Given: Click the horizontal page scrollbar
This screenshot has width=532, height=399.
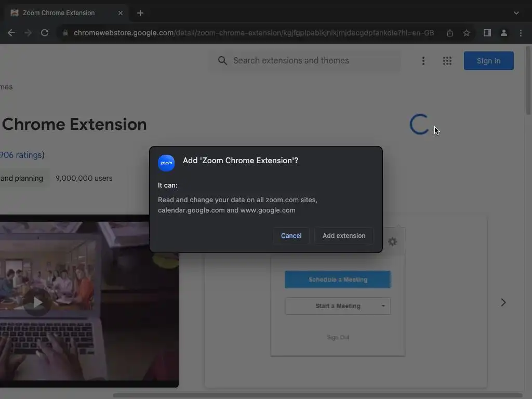Looking at the screenshot, I should [317, 395].
